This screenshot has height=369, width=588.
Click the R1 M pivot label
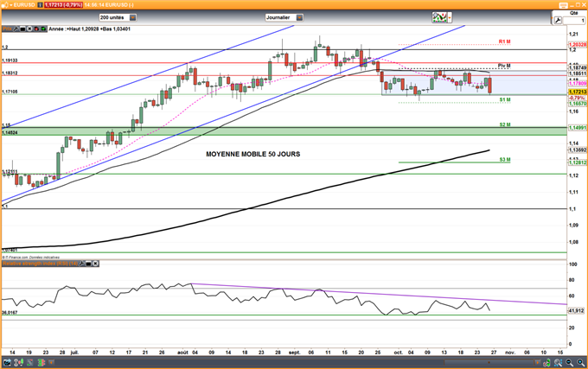click(x=504, y=41)
